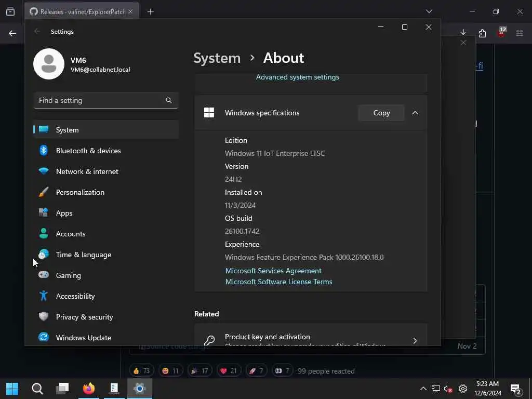Click the Settings gear app on taskbar

[x=139, y=388]
